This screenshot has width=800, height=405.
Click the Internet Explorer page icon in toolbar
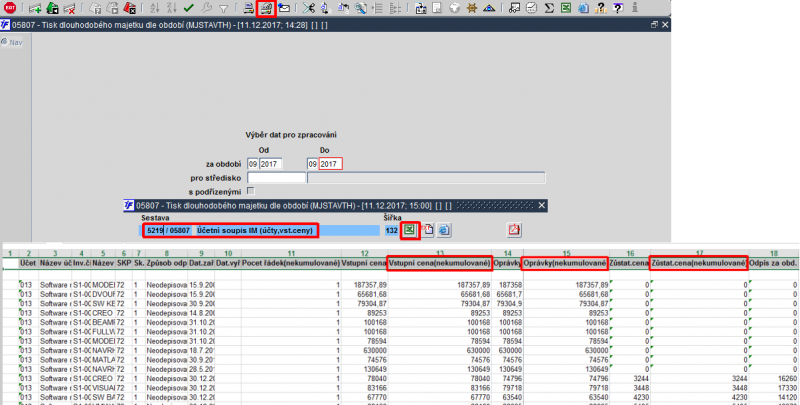(583, 8)
